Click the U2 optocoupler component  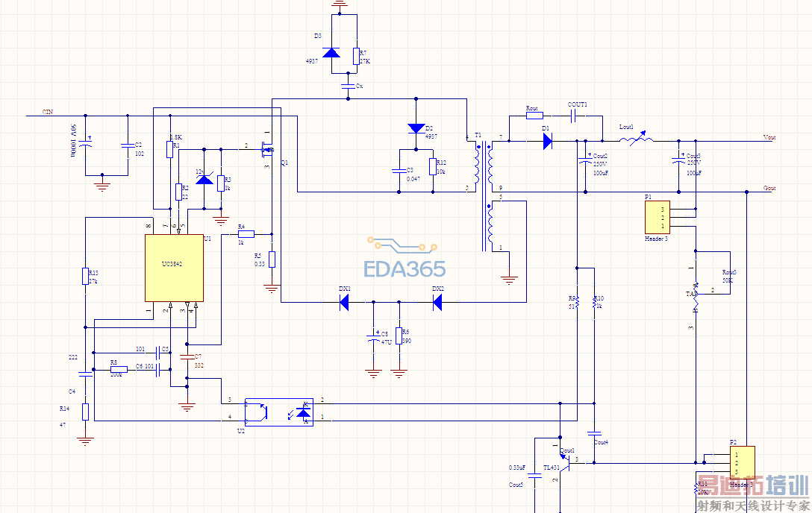click(x=278, y=412)
